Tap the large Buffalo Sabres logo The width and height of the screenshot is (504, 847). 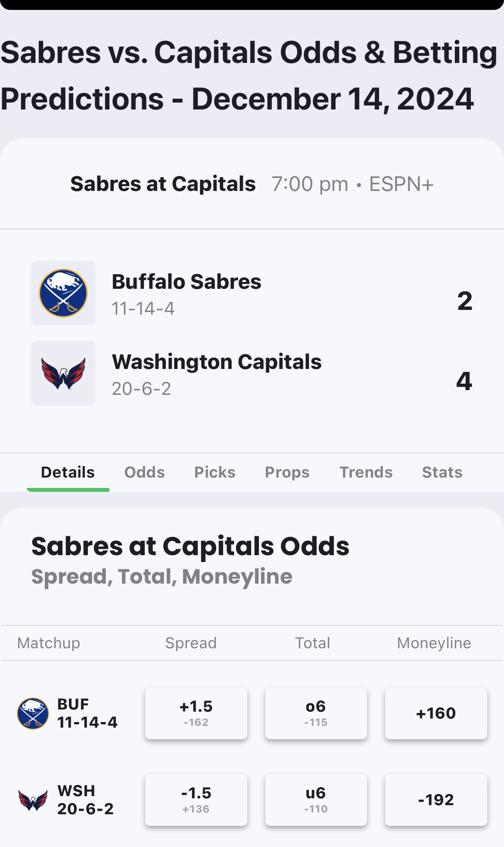tap(63, 293)
